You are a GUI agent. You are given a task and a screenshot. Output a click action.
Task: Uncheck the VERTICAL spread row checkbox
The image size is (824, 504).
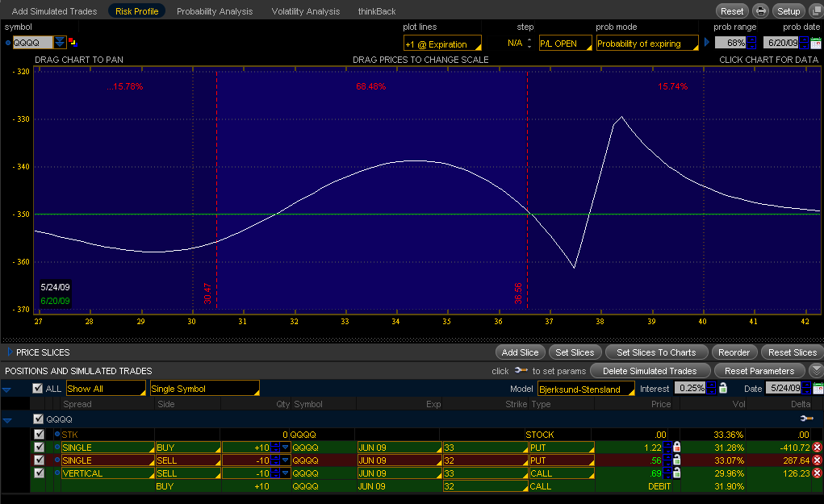pyautogui.click(x=39, y=473)
